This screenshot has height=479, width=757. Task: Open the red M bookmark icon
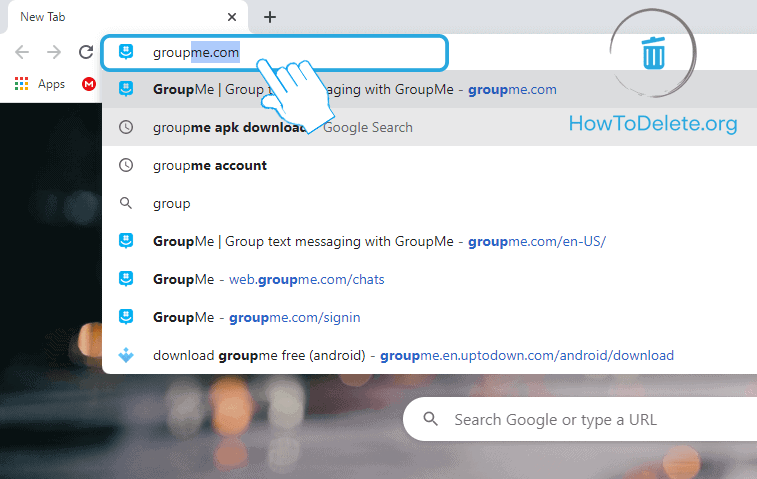89,84
